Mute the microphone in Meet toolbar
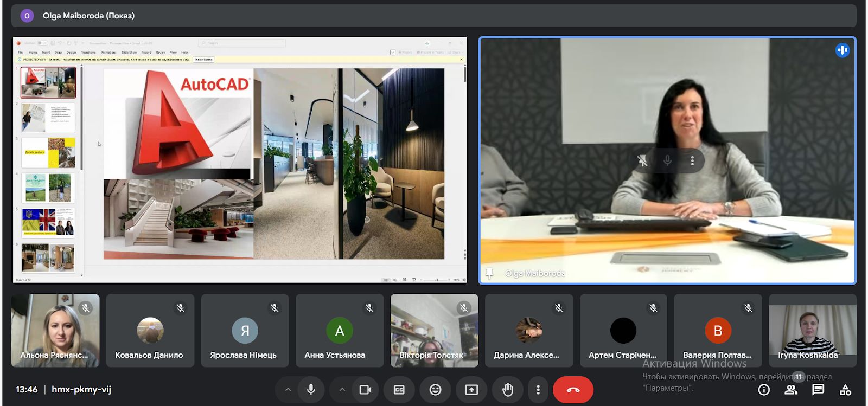The width and height of the screenshot is (868, 406). (311, 390)
